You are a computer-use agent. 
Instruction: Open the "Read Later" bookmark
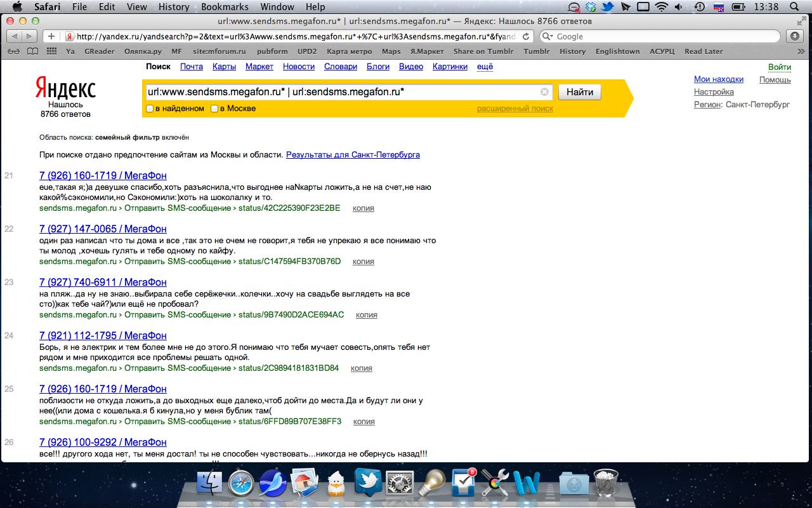pyautogui.click(x=704, y=51)
